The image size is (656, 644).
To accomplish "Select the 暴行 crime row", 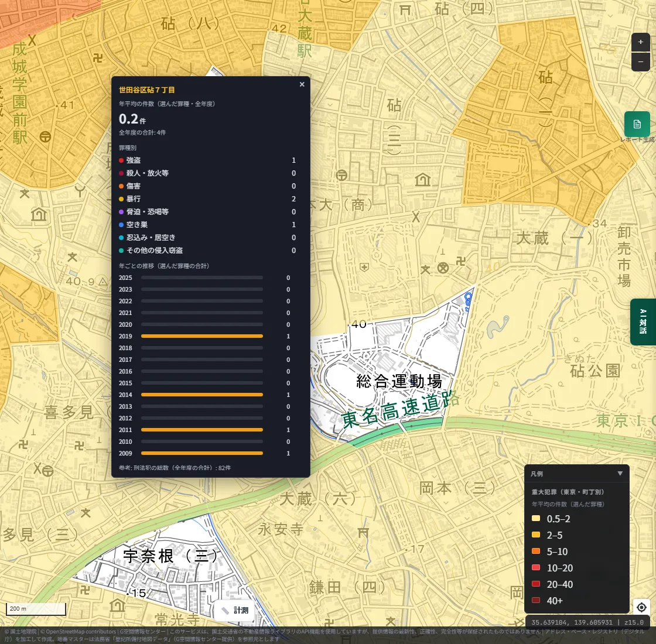I will coord(207,198).
